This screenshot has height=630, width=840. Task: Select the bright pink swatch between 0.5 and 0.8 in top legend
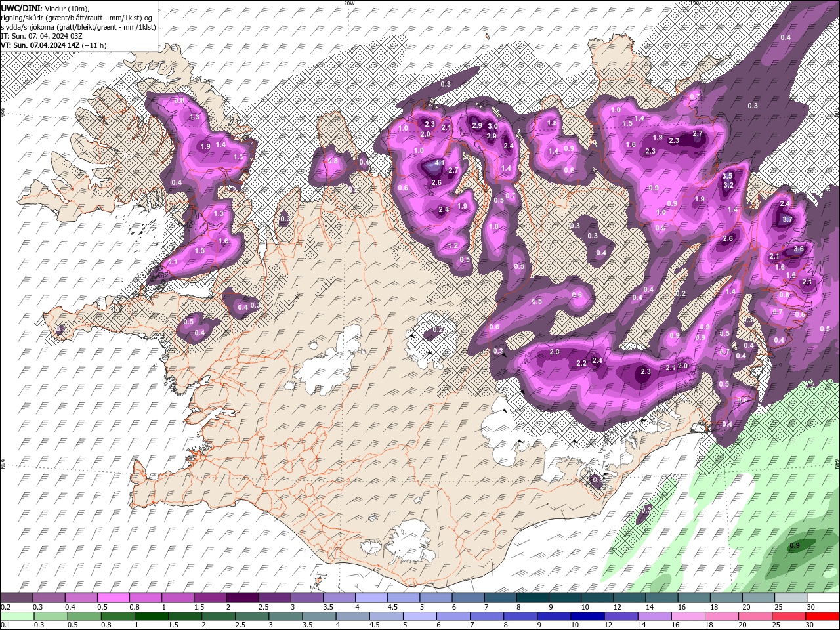113,597
